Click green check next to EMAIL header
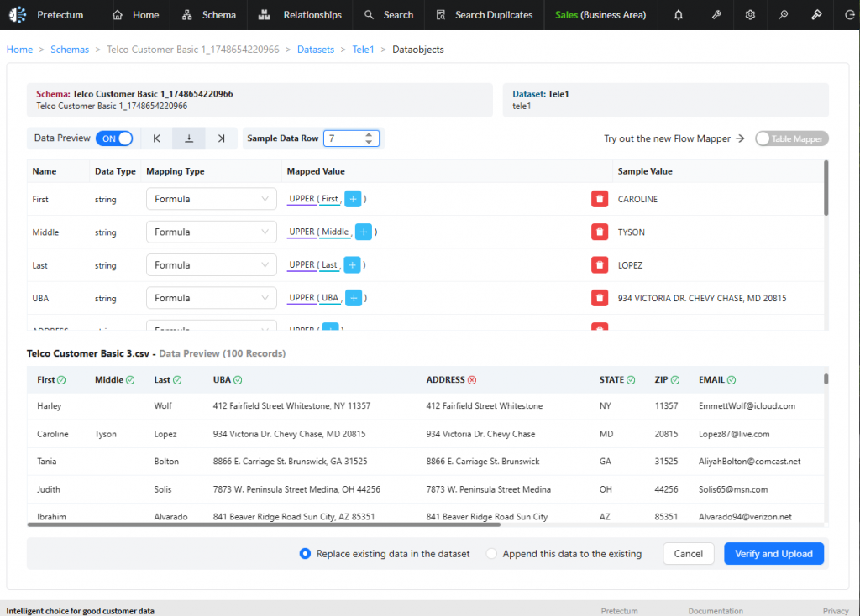Viewport: 860px width, 616px height. 732,380
